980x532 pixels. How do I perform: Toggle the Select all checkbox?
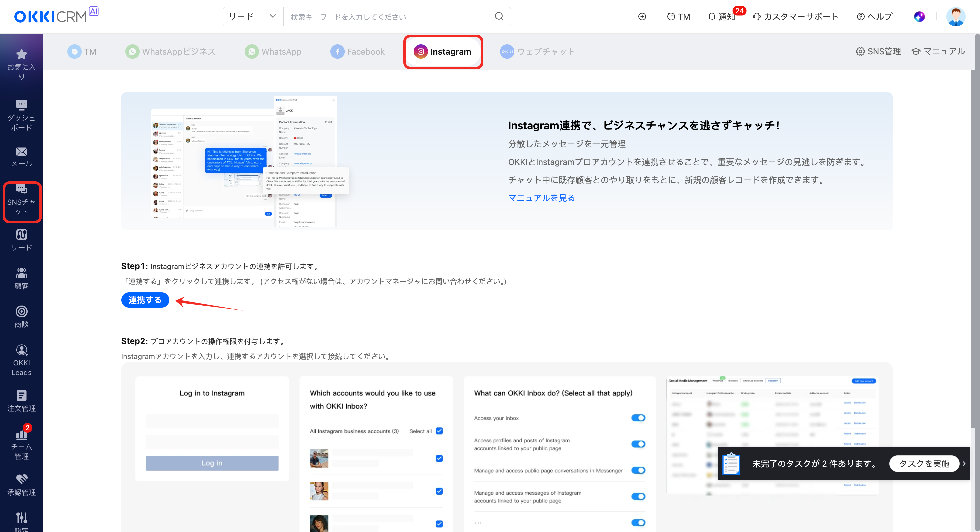click(x=439, y=431)
